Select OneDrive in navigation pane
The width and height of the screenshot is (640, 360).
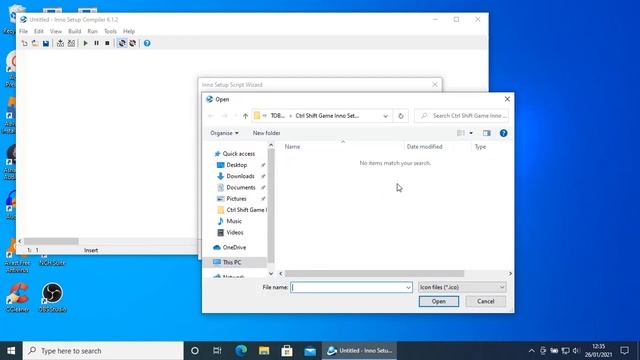(x=234, y=247)
